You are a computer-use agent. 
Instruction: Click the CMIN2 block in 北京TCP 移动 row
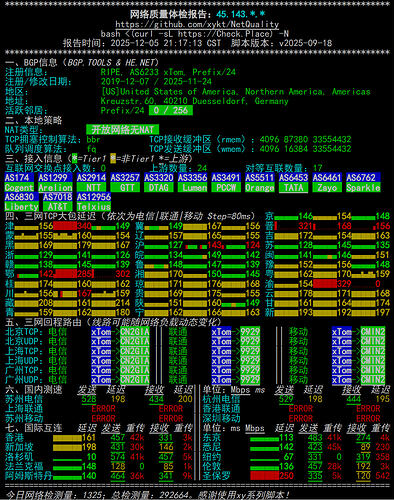pos(373,332)
